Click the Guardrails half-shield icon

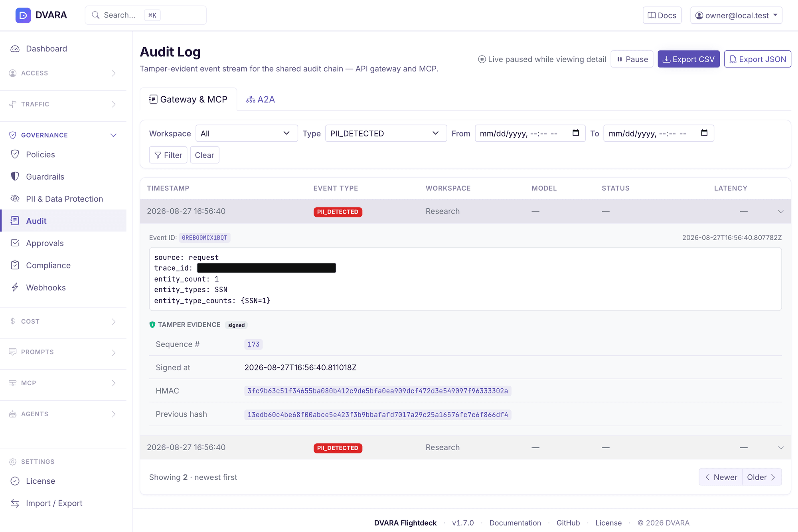(x=15, y=176)
